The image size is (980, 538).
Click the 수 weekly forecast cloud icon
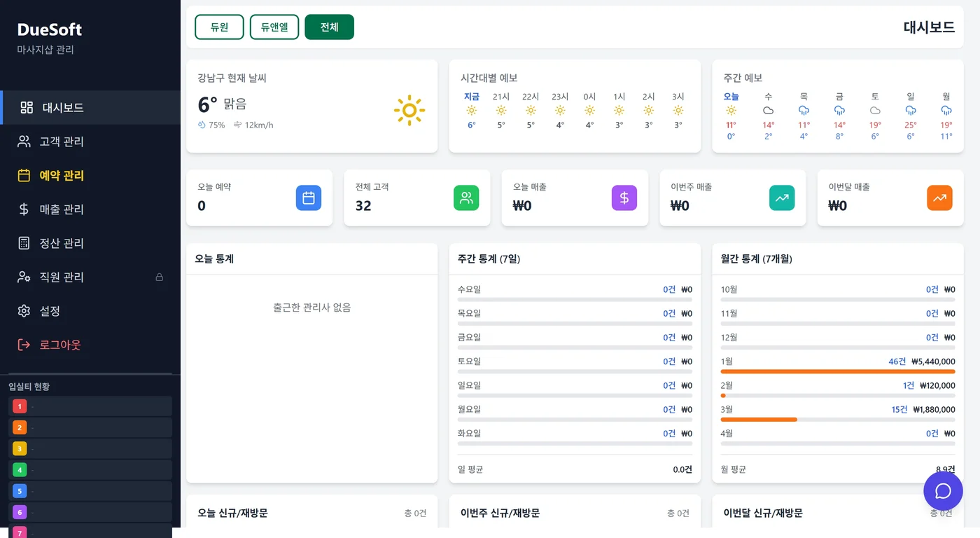click(768, 111)
